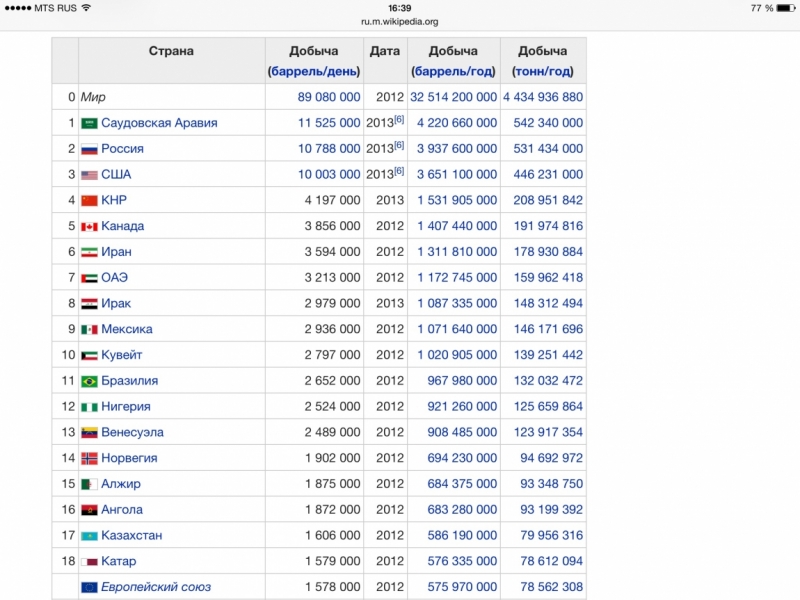Click the Russia flag icon

[88, 148]
